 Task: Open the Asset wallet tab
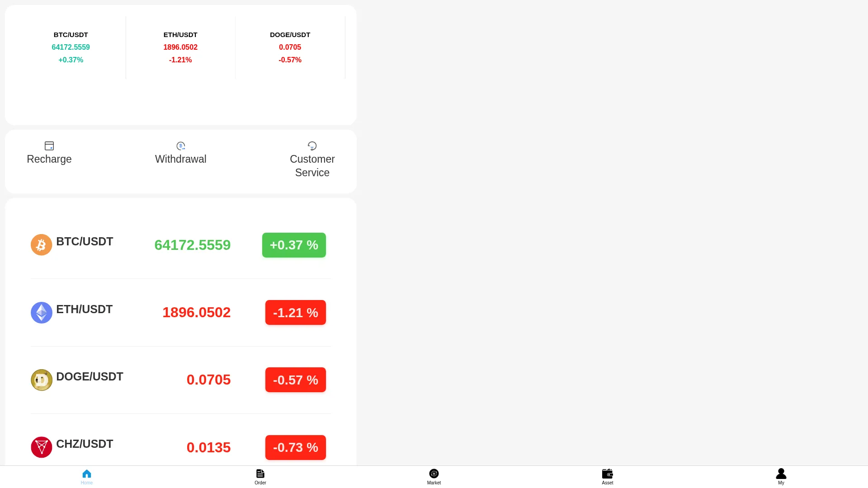(608, 477)
